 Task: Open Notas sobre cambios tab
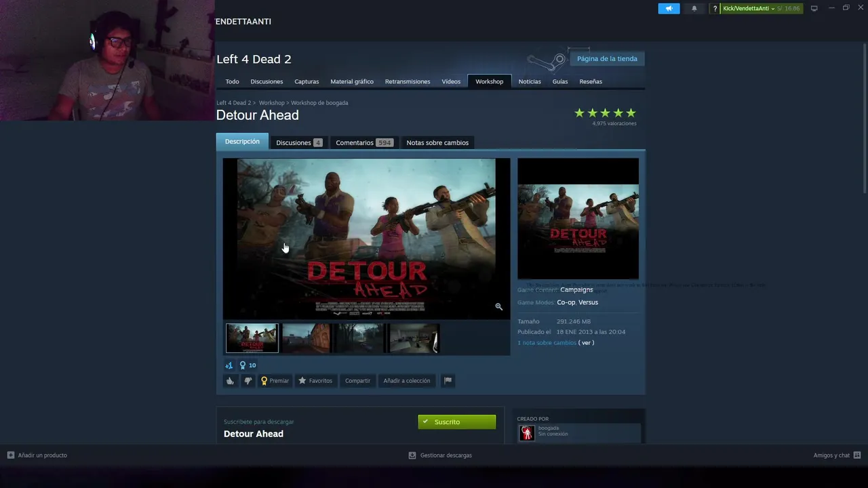(x=437, y=142)
